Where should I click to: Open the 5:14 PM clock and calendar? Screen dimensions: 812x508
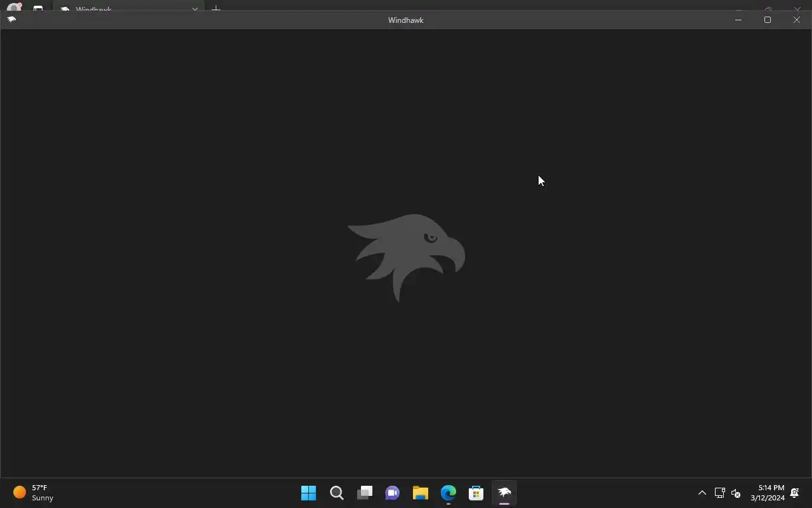(x=768, y=493)
